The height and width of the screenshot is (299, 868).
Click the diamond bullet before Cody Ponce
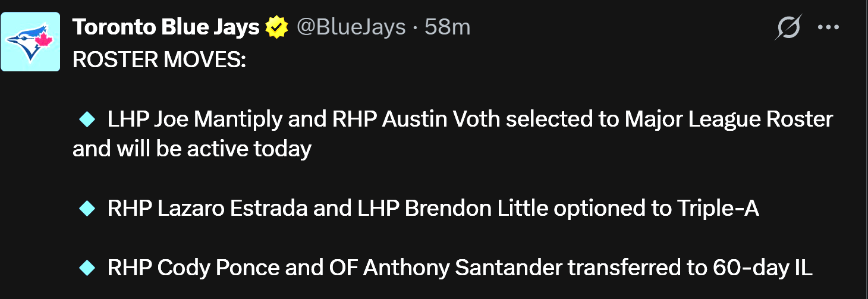click(87, 267)
